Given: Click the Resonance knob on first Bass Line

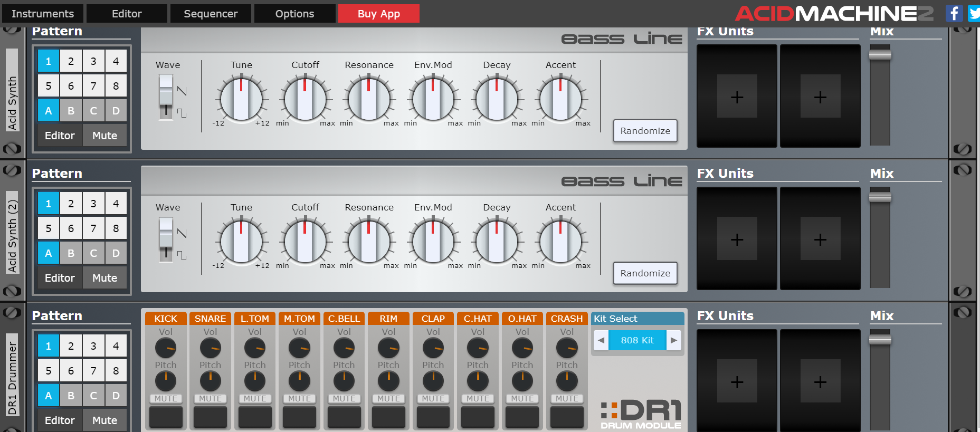Looking at the screenshot, I should point(369,99).
